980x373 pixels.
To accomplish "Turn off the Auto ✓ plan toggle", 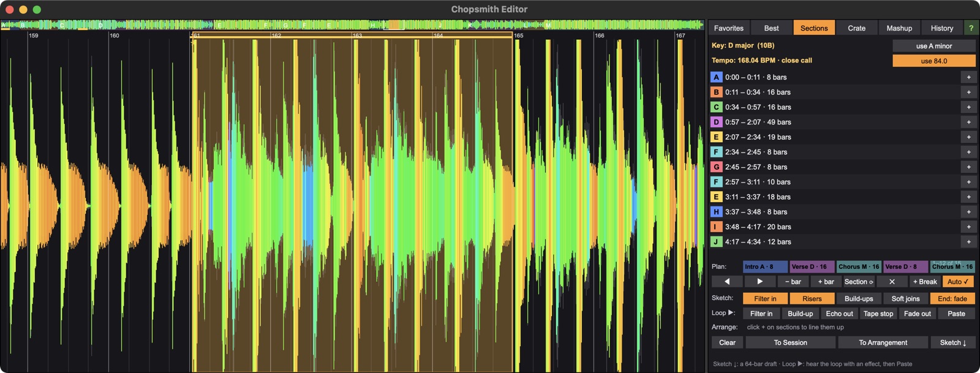I will (x=958, y=282).
